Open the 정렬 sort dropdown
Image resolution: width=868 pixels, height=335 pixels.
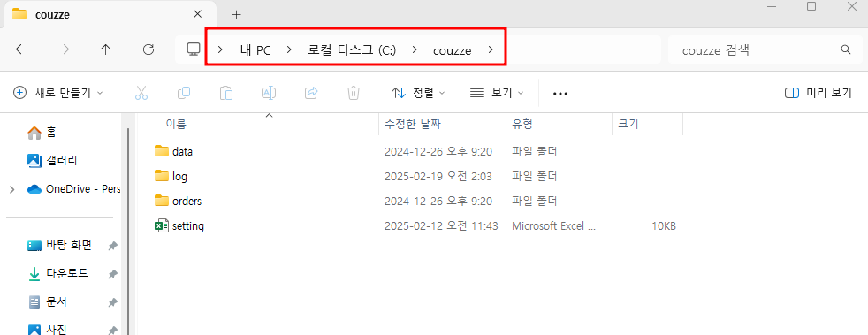(418, 93)
